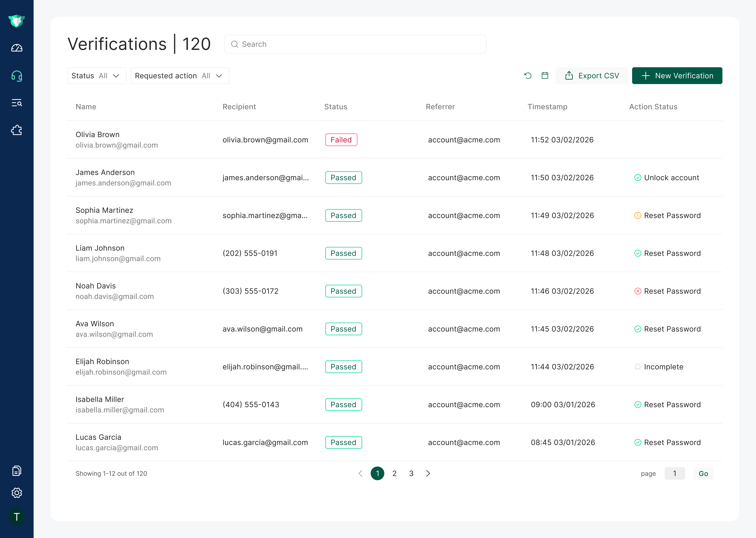Click the Timestamp column header
Viewport: 756px width, 538px height.
tap(547, 107)
